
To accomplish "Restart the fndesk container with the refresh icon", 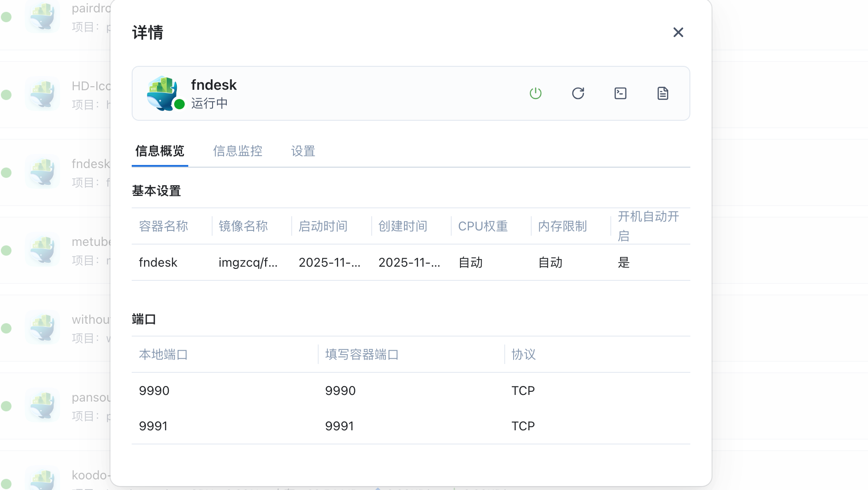I will coord(578,93).
